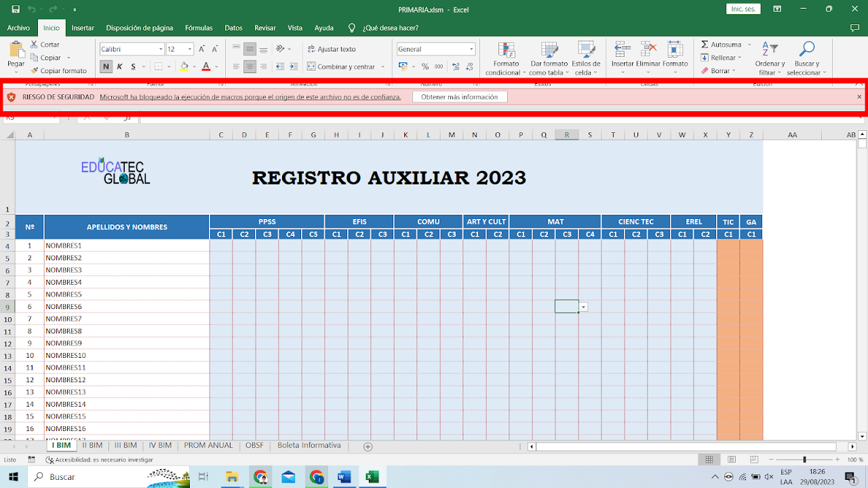Decrease font size with smaller A
868x488 pixels.
pyautogui.click(x=215, y=49)
